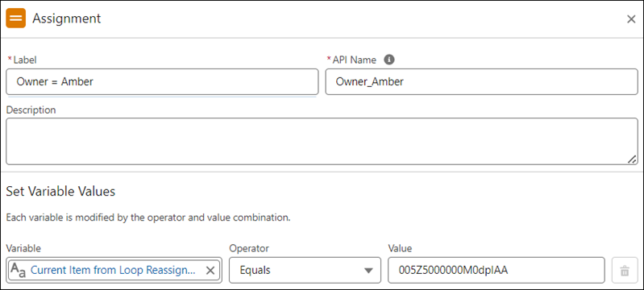The height and width of the screenshot is (290, 644).
Task: Click the "Set Variable Values" heading
Action: 60,192
